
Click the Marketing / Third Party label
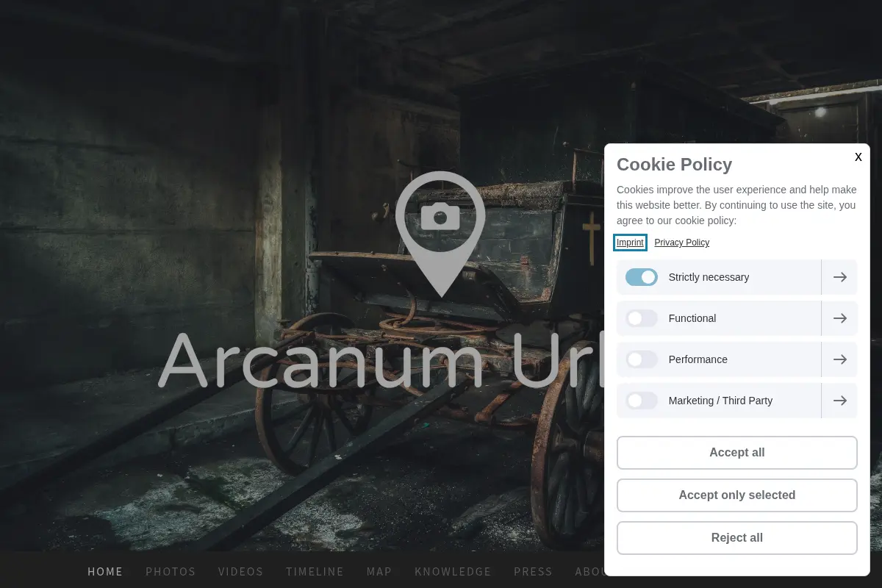click(720, 401)
